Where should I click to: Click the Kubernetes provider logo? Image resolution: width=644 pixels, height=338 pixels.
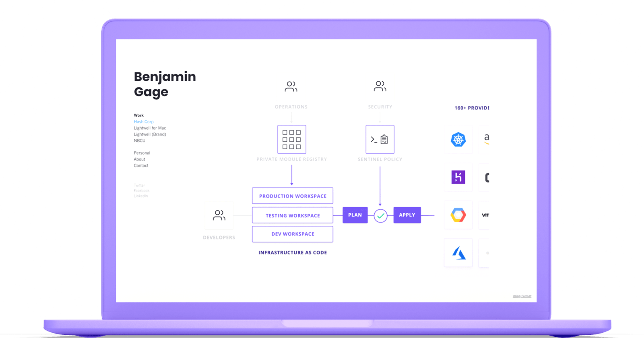(x=458, y=140)
